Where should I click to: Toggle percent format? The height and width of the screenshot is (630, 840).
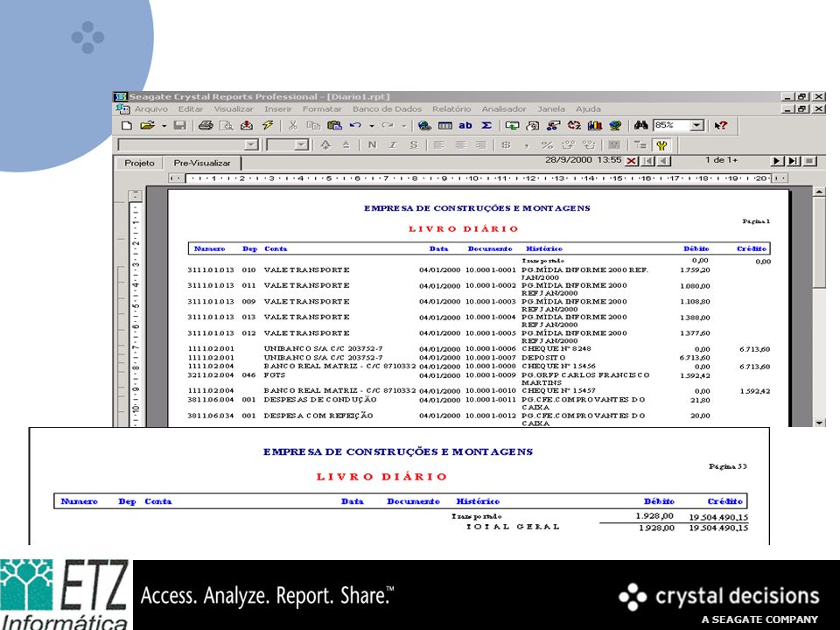547,145
